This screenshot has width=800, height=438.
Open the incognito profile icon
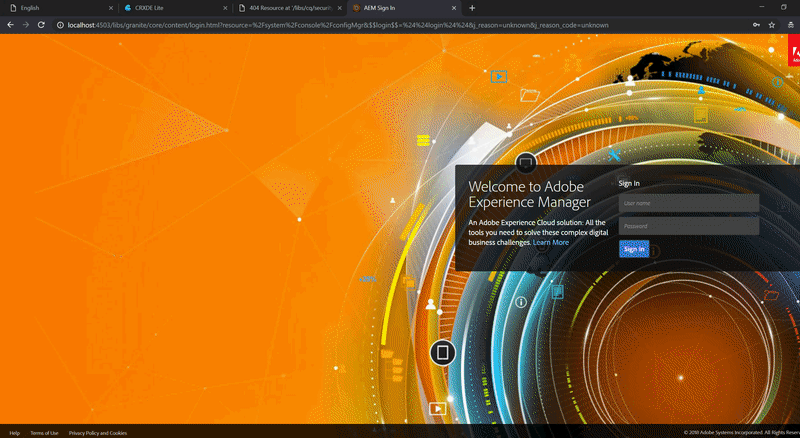click(791, 25)
